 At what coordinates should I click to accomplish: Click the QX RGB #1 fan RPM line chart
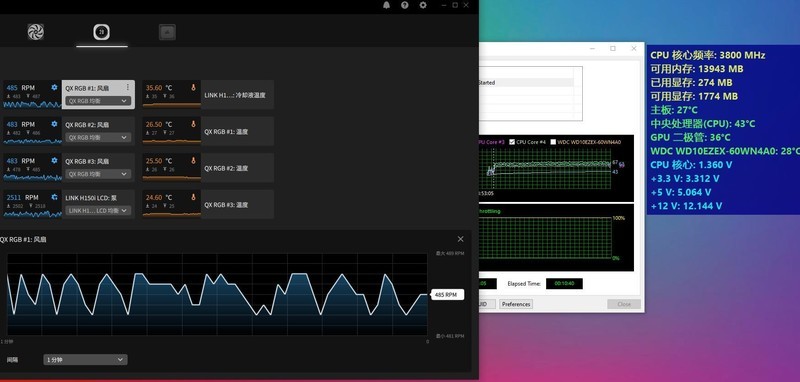pyautogui.click(x=217, y=294)
